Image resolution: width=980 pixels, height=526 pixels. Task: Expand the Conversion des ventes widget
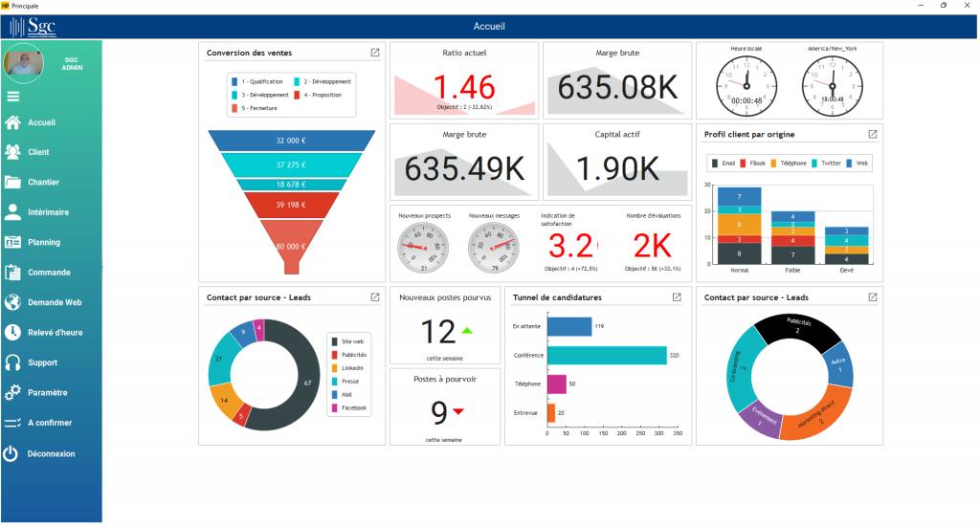[375, 53]
